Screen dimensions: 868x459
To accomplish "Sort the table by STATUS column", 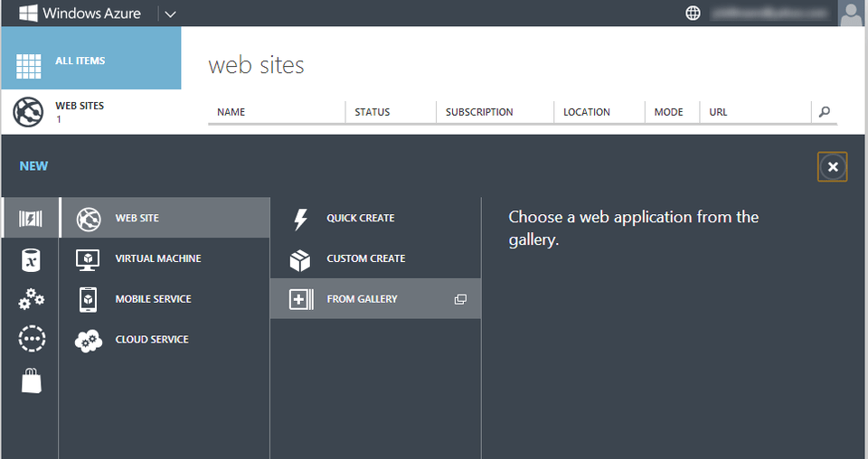I will click(x=372, y=112).
